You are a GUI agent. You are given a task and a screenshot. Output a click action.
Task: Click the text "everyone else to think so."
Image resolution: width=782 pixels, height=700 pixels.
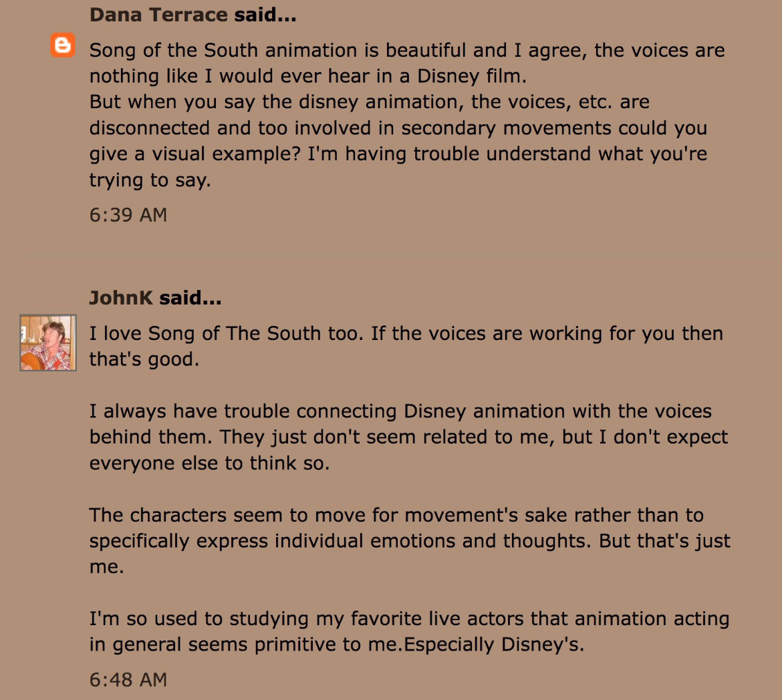[209, 463]
